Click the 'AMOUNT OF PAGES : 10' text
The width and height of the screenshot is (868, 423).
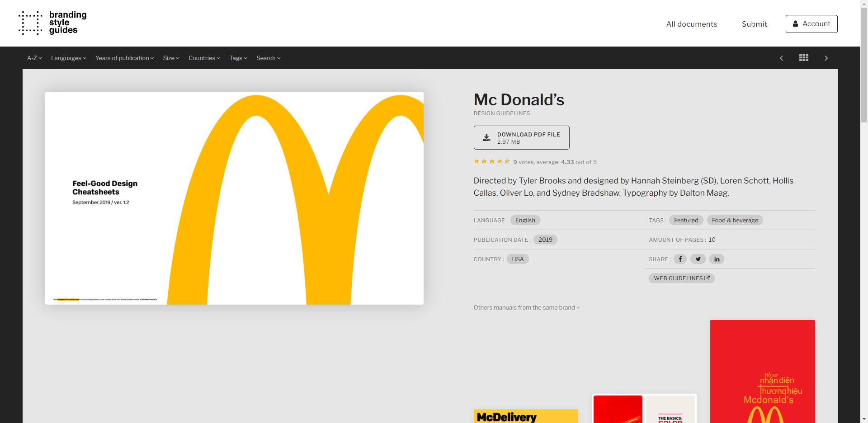coord(682,240)
